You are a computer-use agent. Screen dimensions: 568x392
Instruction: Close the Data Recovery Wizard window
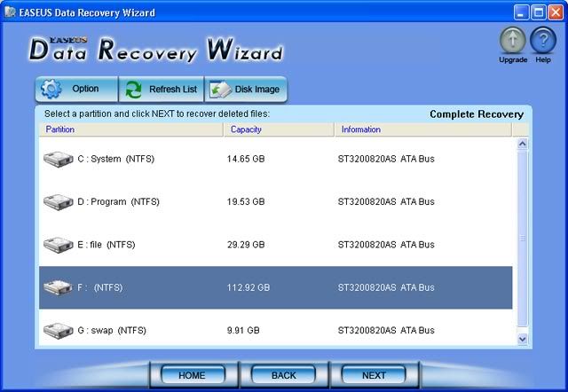pos(556,12)
